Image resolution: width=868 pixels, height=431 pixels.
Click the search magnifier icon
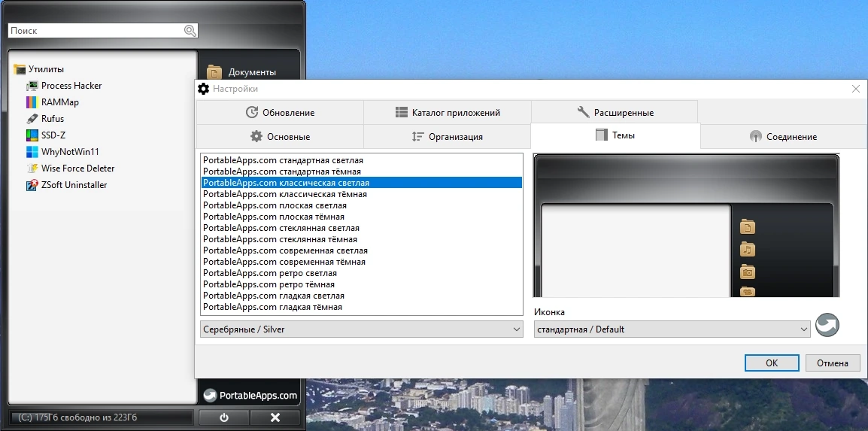(x=190, y=31)
